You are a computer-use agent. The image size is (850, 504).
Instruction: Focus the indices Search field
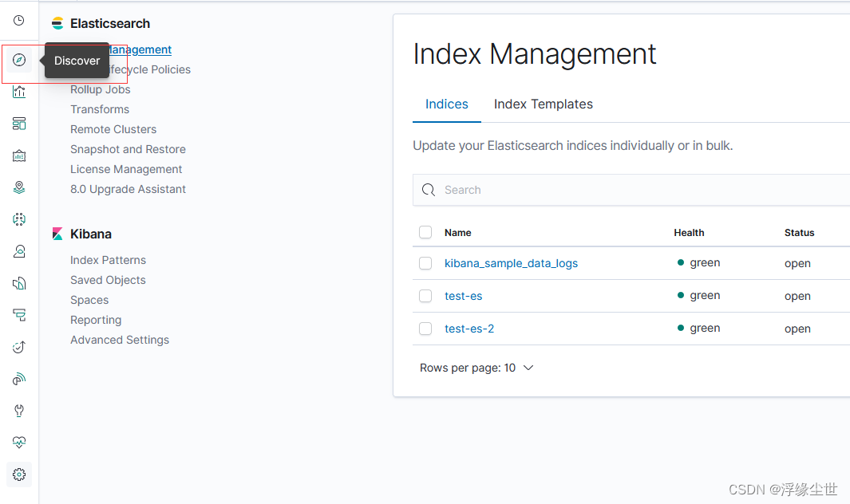[631, 190]
